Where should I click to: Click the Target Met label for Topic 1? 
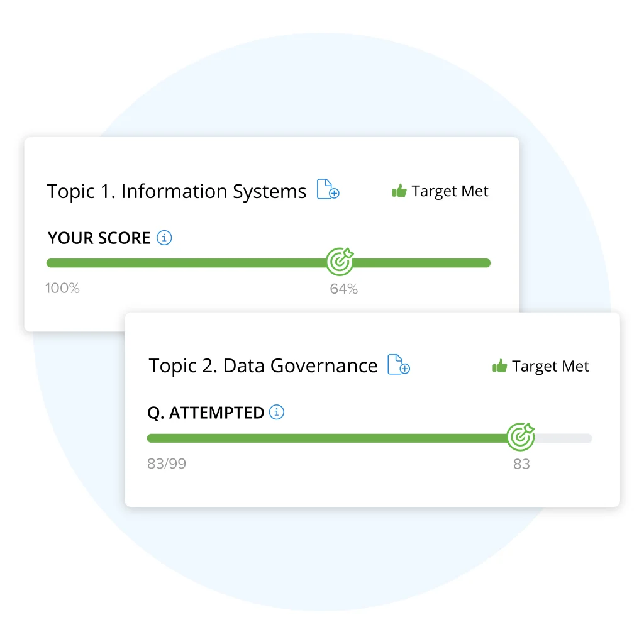coord(450,191)
